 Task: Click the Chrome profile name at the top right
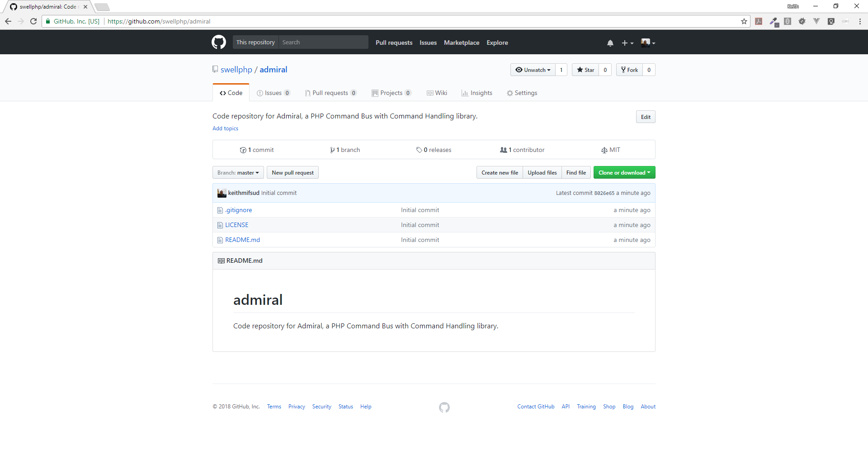793,6
